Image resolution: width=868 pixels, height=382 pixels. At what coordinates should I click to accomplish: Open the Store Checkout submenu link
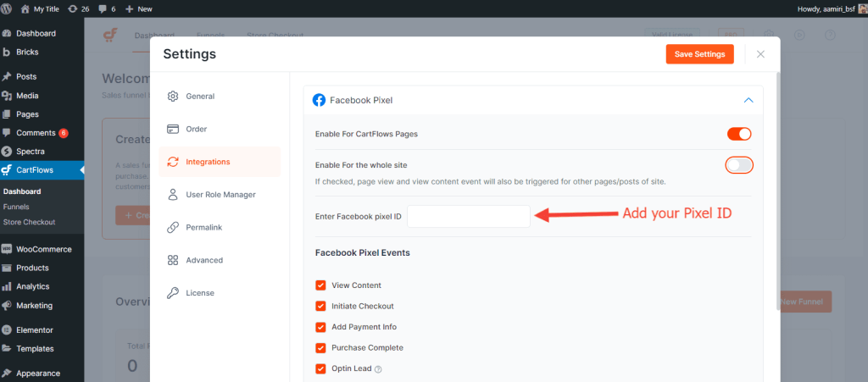[x=29, y=222]
